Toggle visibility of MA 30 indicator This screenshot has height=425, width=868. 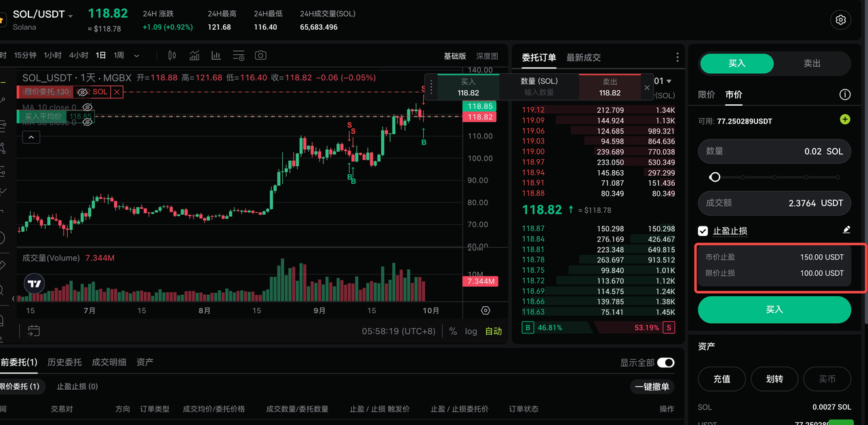87,123
